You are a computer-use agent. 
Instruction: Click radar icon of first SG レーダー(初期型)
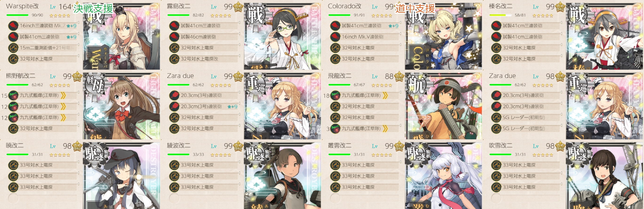(496, 117)
